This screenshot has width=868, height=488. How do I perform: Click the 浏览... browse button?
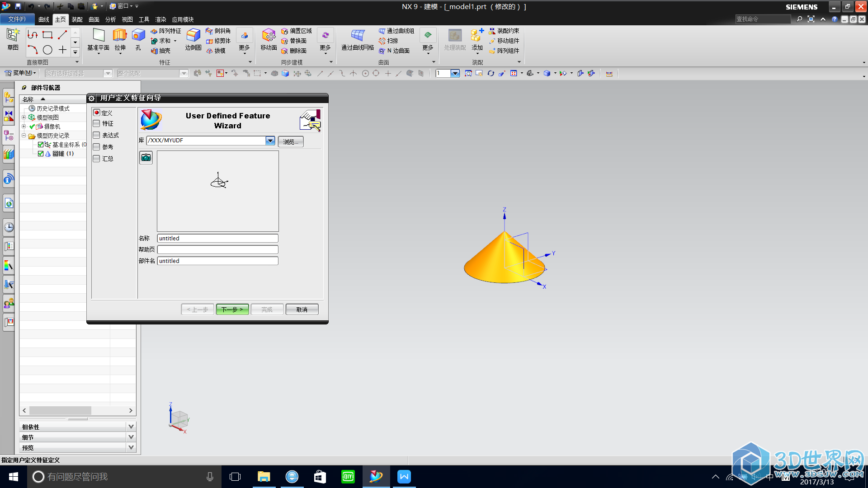[x=291, y=141]
